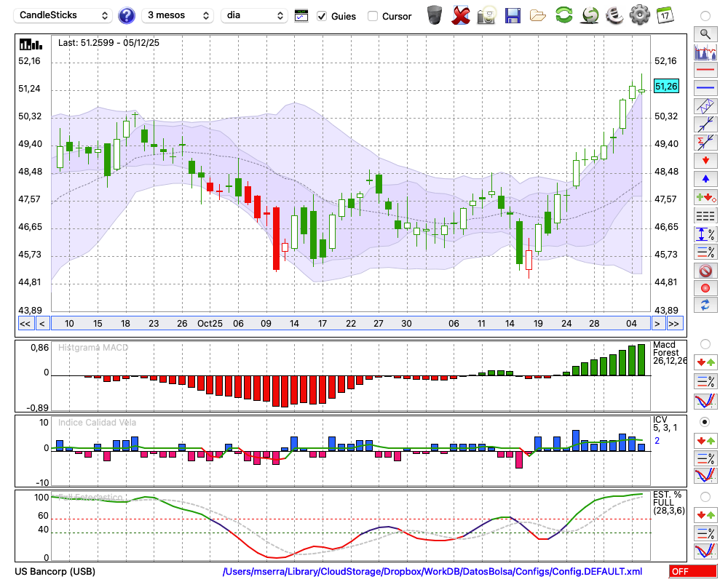Click the 'EST. % FULL (28,3,6)' label
Viewport: 728px width, 582px height.
point(668,503)
